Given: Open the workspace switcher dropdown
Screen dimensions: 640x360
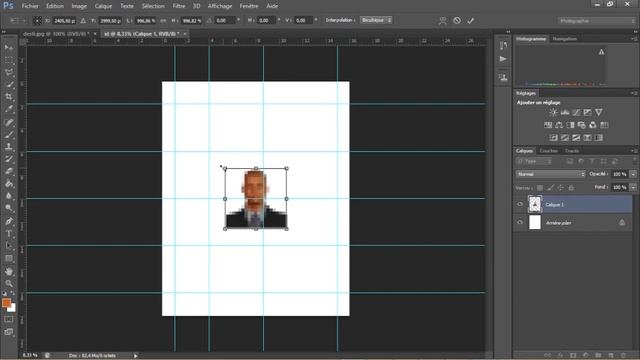Looking at the screenshot, I should (596, 20).
